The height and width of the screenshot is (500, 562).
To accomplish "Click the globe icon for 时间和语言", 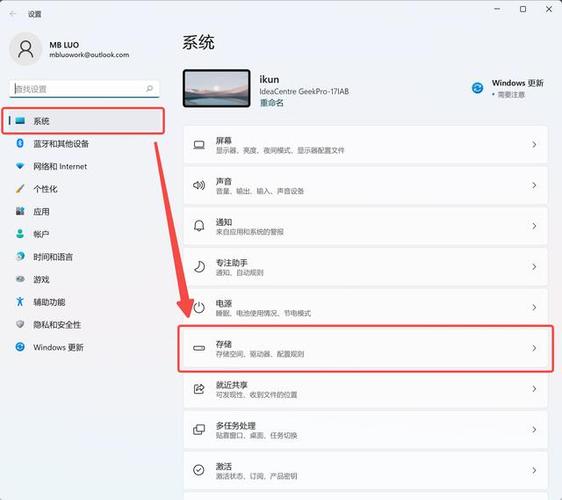I will tap(20, 256).
